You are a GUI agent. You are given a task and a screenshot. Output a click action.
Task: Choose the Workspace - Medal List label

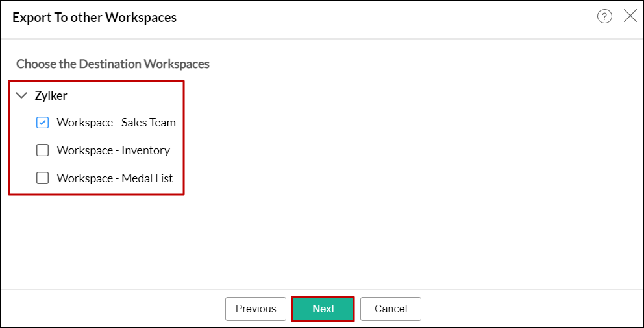coord(114,178)
